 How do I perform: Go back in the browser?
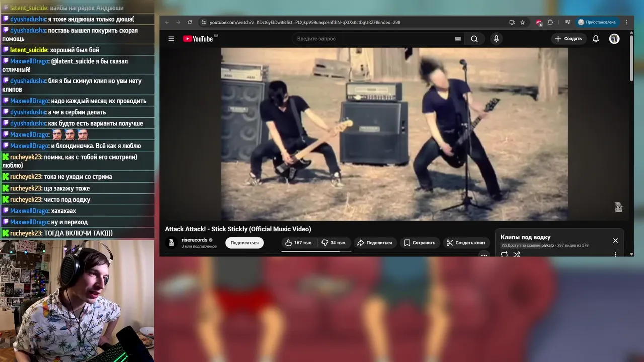[167, 22]
